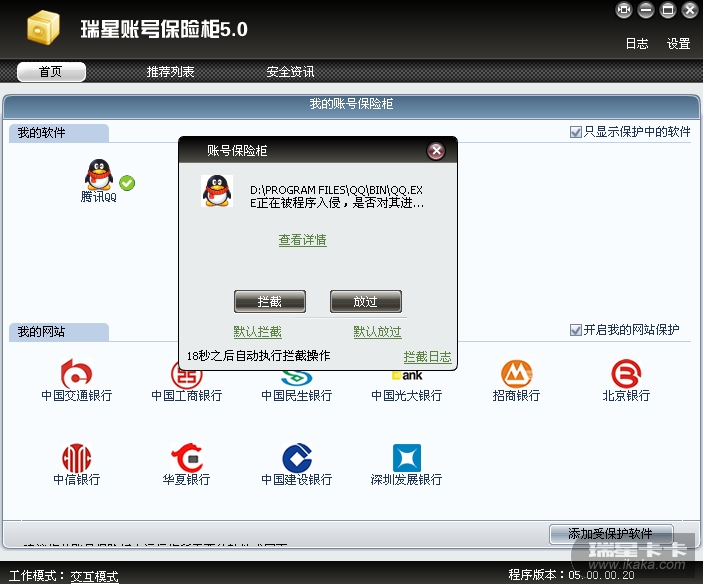
Task: Open the 拦截日志 link
Action: [x=427, y=357]
